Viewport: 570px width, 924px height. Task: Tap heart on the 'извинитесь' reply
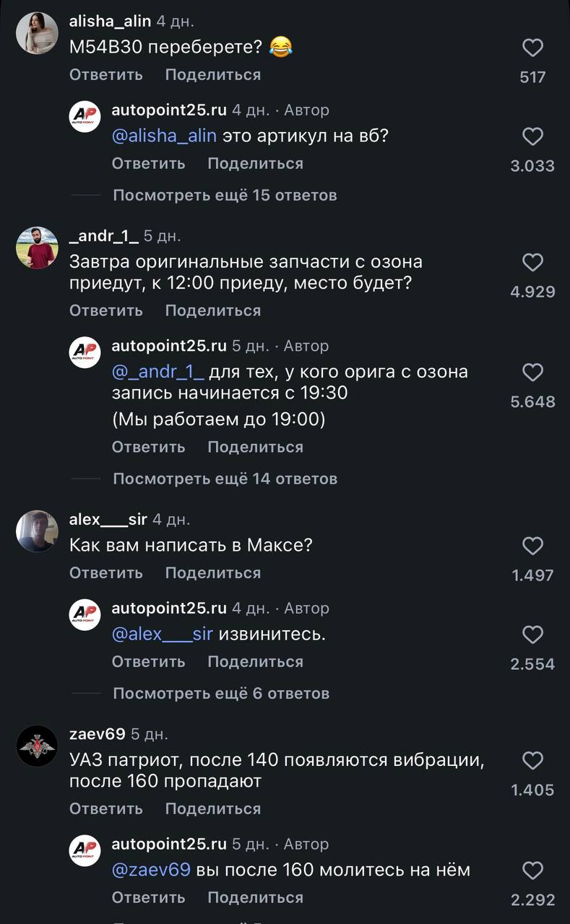(x=532, y=635)
